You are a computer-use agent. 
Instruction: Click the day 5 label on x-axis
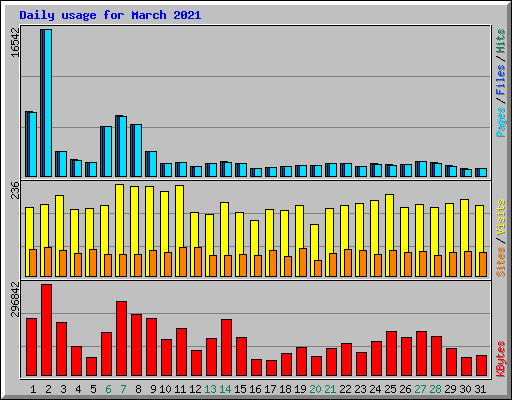click(x=93, y=389)
